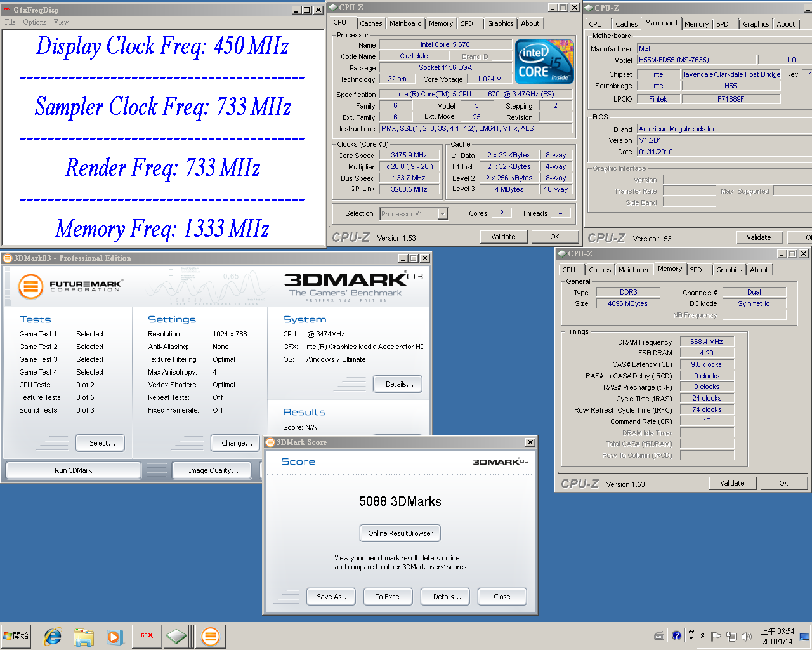
Task: Switch to SPD tab in processor CPU-Z window
Action: point(467,23)
